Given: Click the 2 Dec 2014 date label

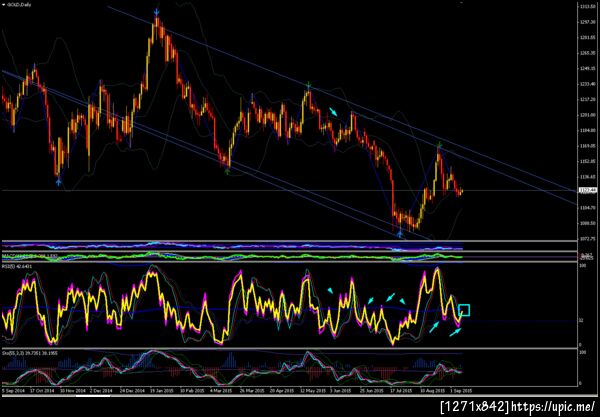Looking at the screenshot, I should [101, 391].
